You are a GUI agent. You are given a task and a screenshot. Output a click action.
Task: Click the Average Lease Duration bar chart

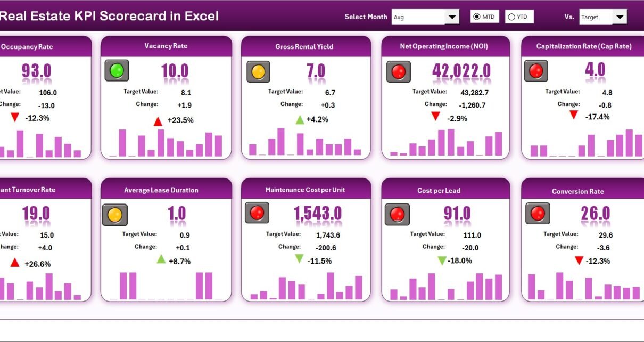tap(166, 287)
